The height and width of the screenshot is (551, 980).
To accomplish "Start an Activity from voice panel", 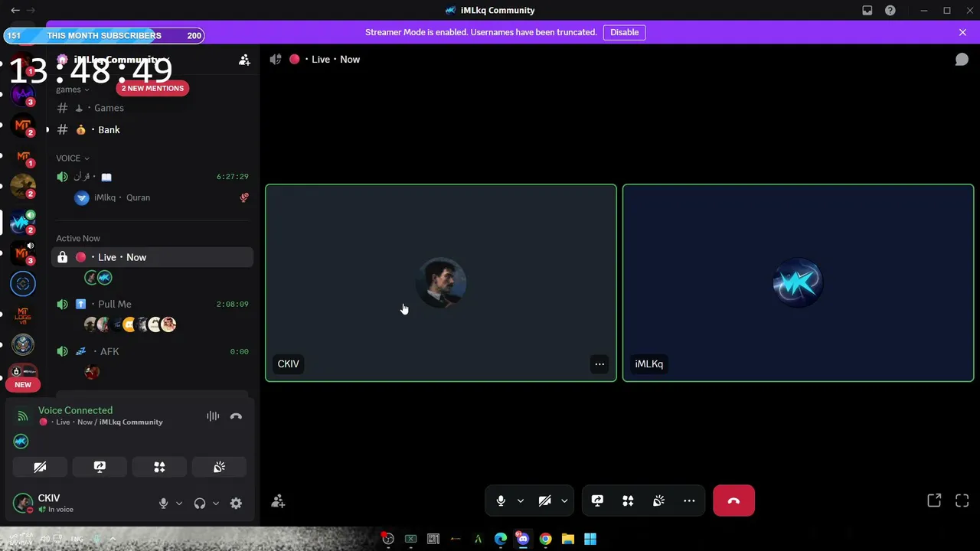I will (x=159, y=467).
